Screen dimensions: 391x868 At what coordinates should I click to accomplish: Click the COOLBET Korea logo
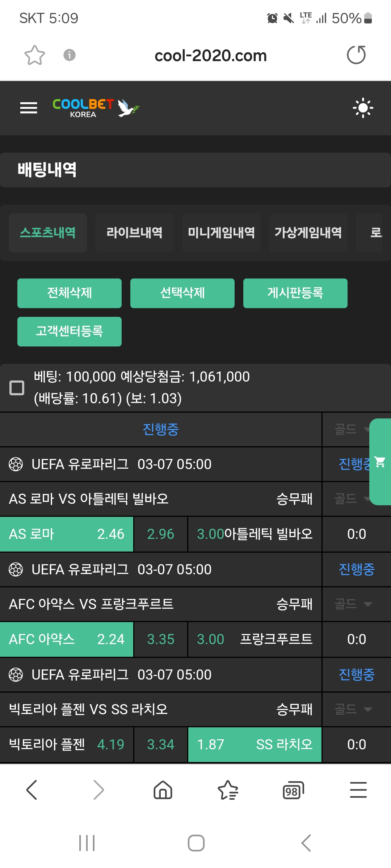click(x=96, y=108)
